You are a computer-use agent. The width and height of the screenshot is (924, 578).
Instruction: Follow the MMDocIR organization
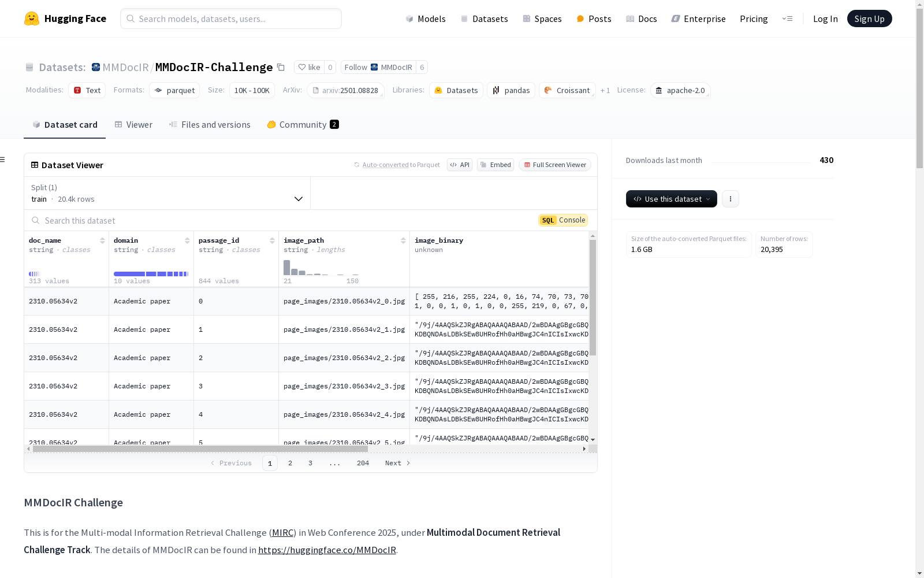click(x=378, y=67)
